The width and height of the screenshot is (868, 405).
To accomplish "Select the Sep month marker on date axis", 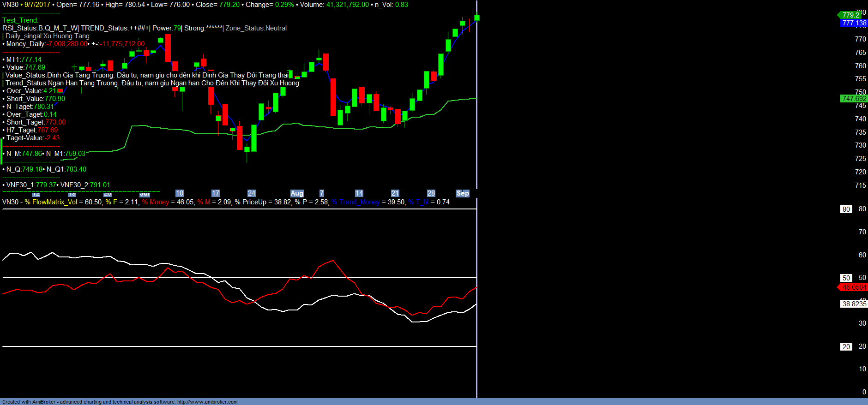I will point(462,193).
